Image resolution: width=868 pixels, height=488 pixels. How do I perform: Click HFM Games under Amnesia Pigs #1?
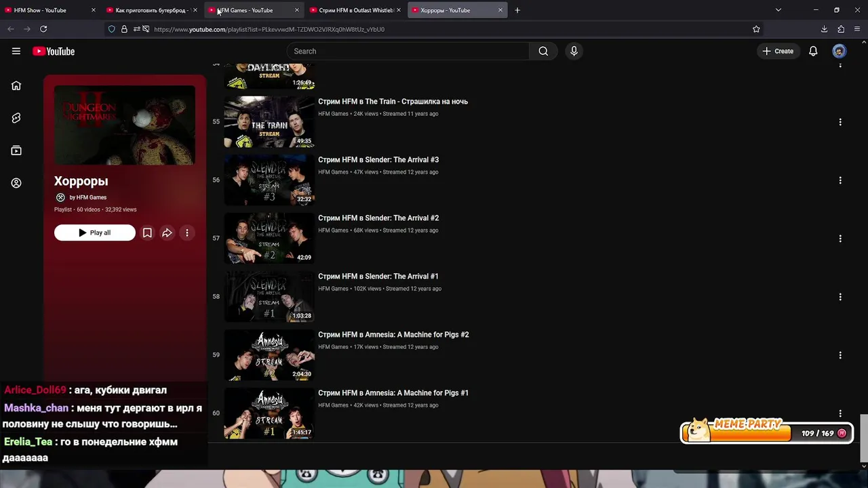point(333,405)
